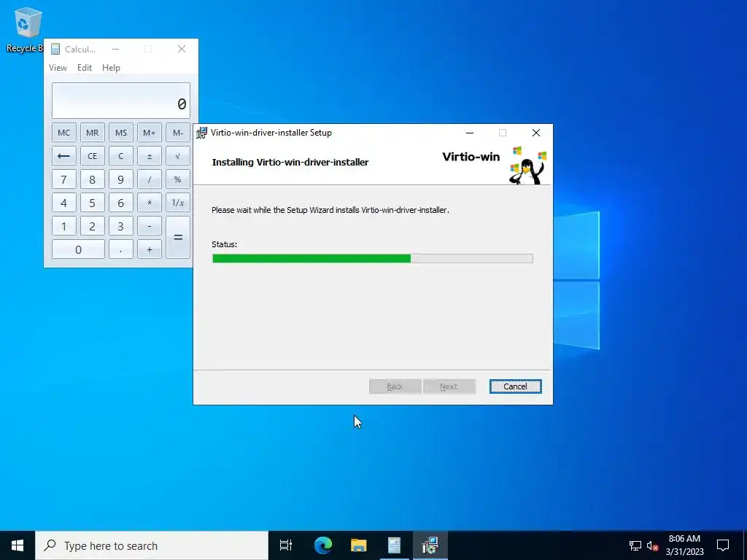Click the percent button

click(178, 179)
